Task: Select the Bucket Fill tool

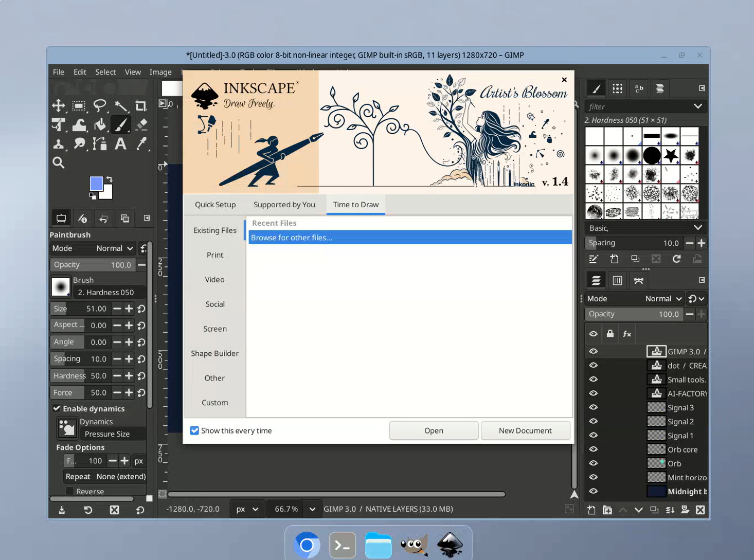Action: click(x=100, y=125)
